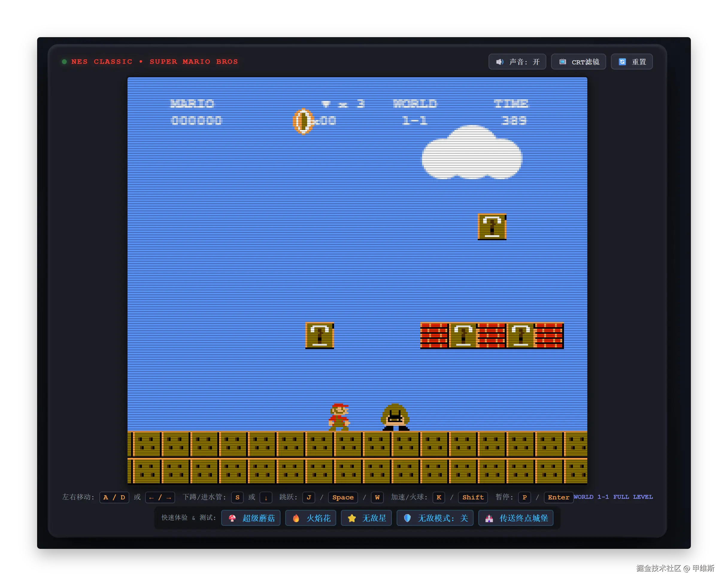This screenshot has height=586, width=728.
Task: Click the highest floating question block
Action: pos(492,226)
